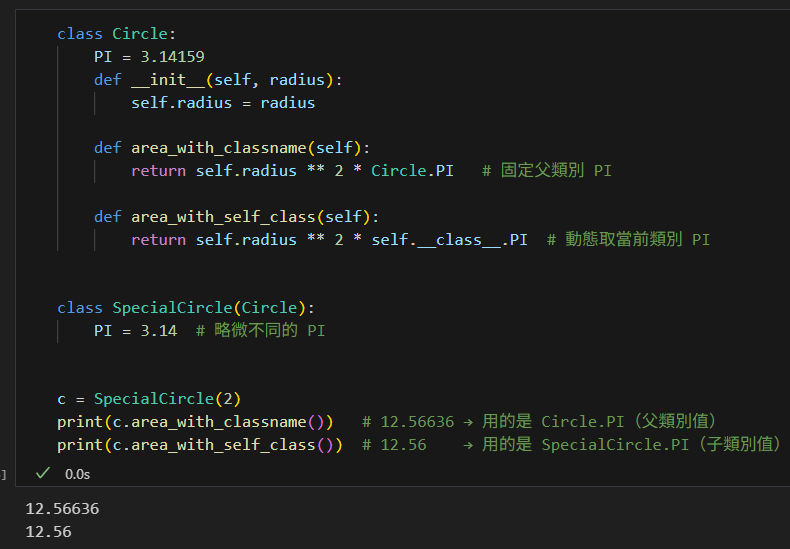
Task: Click the 'print(c.area_with_self_class())' statement
Action: tap(200, 445)
